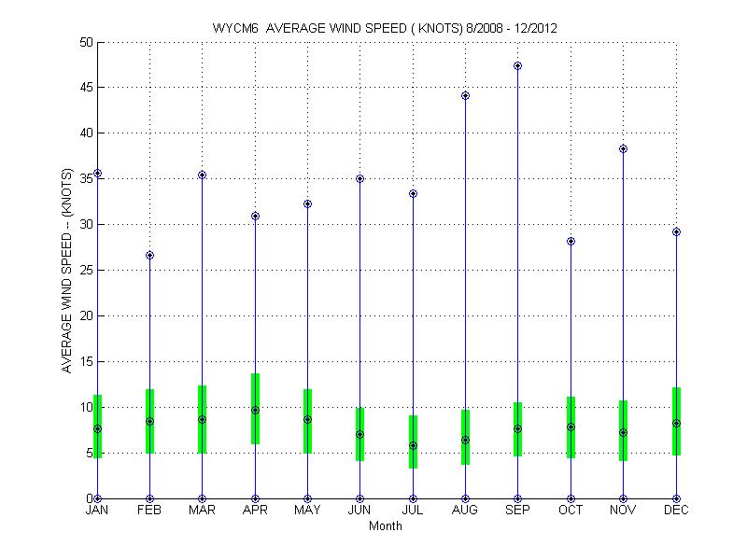Click the AUG mean marker inside the green bar
Screen dimensions: 747x560
click(x=465, y=440)
